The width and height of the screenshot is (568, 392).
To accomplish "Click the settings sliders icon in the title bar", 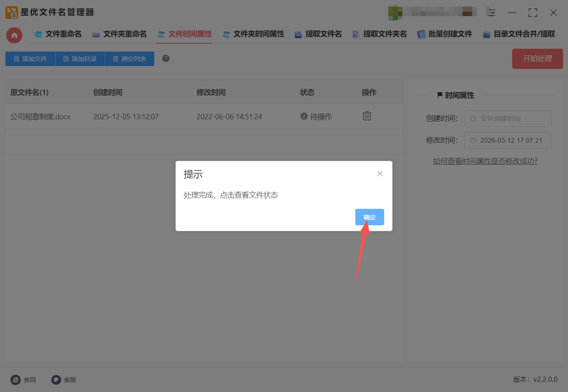I will pyautogui.click(x=492, y=12).
